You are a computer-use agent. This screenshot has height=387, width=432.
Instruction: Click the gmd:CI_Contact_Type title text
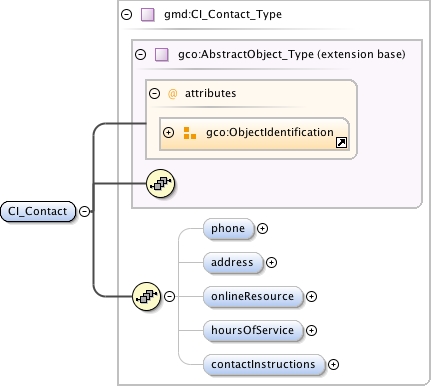coord(223,14)
